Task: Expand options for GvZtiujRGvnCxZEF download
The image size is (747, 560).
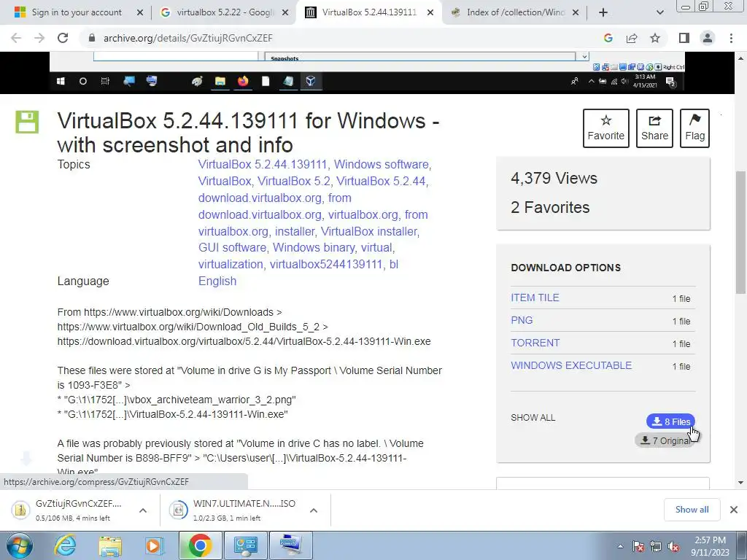Action: click(x=142, y=510)
